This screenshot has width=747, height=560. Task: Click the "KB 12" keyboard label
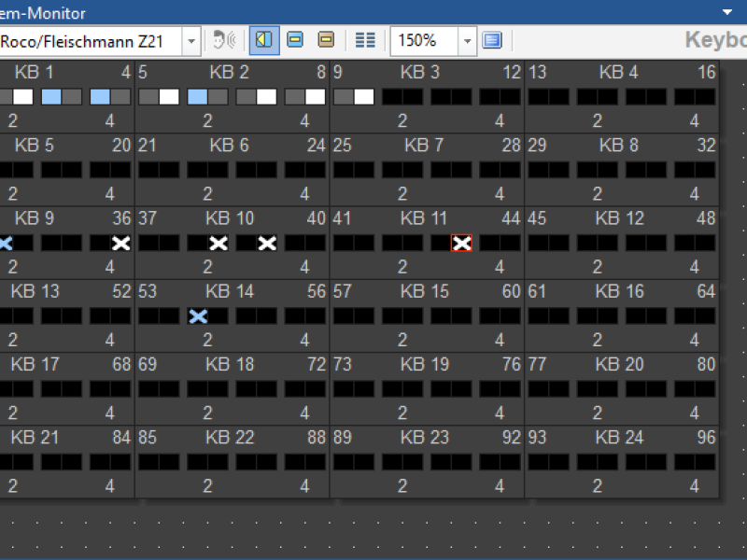(x=619, y=218)
